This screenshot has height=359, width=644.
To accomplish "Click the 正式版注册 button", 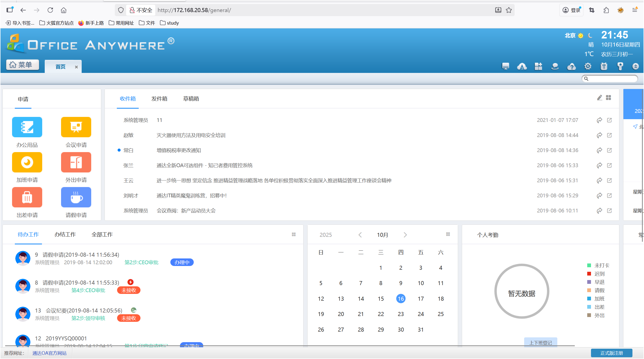I will [x=611, y=353].
